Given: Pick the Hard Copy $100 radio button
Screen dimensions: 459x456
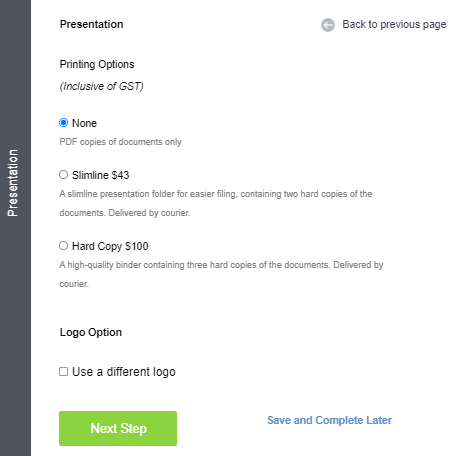Looking at the screenshot, I should point(63,246).
